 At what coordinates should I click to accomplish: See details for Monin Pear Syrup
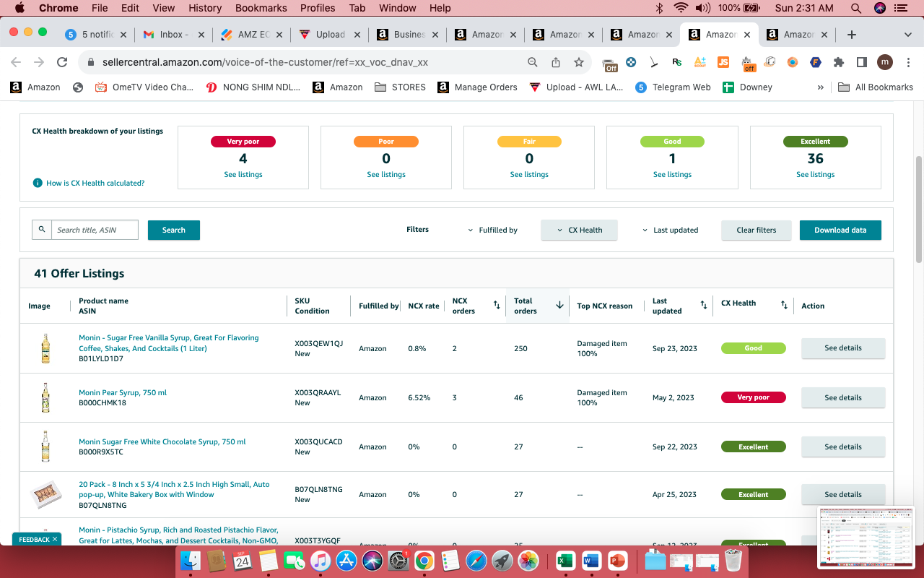coord(843,397)
